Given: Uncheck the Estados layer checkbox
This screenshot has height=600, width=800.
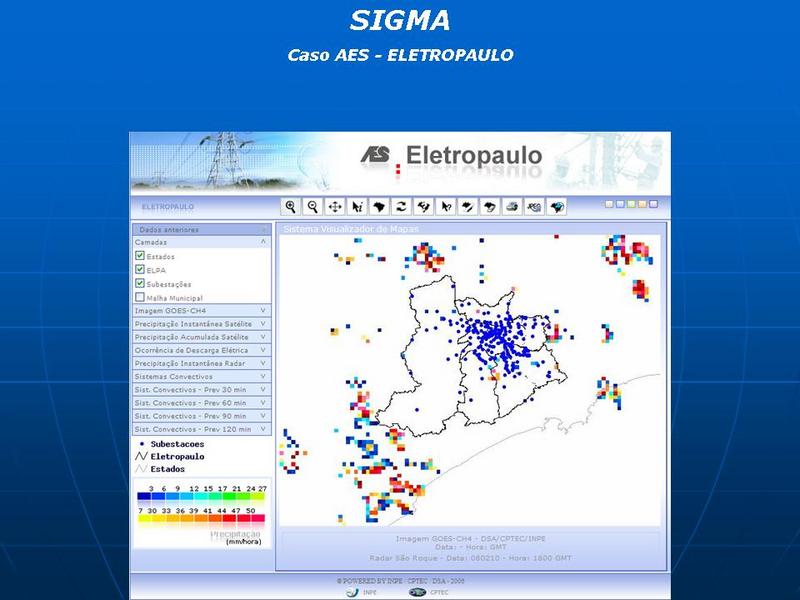Looking at the screenshot, I should coord(140,256).
